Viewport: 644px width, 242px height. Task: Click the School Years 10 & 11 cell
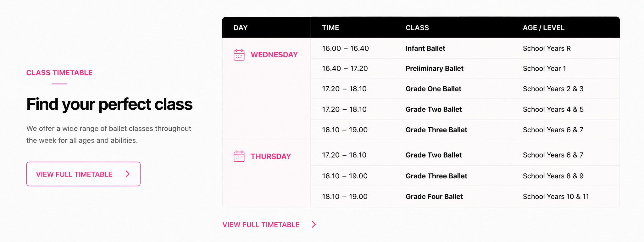click(556, 197)
